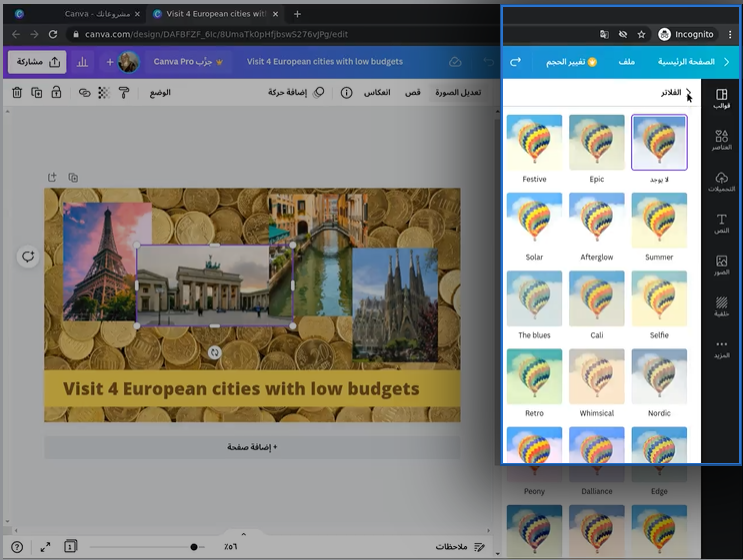The width and height of the screenshot is (743, 560).
Task: Delete the selected element with trash icon
Action: 17,92
